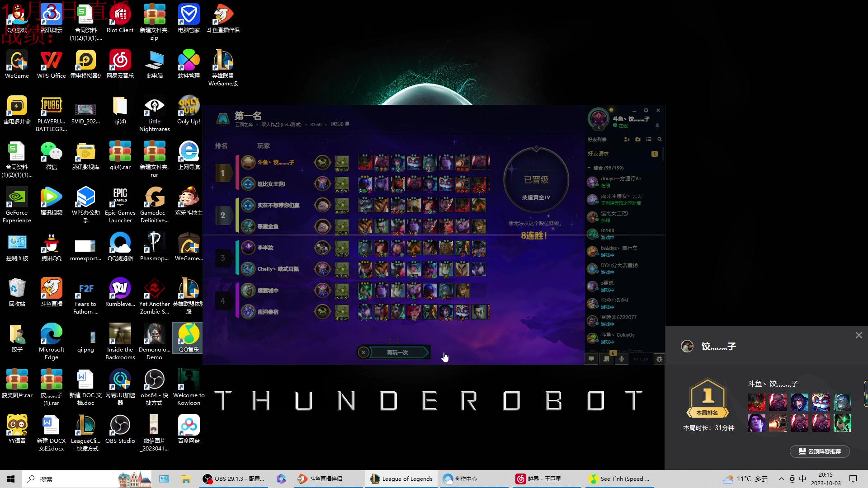The image size is (868, 488).
Task: Click the 云顶阵容推荐 button in popup
Action: click(820, 451)
